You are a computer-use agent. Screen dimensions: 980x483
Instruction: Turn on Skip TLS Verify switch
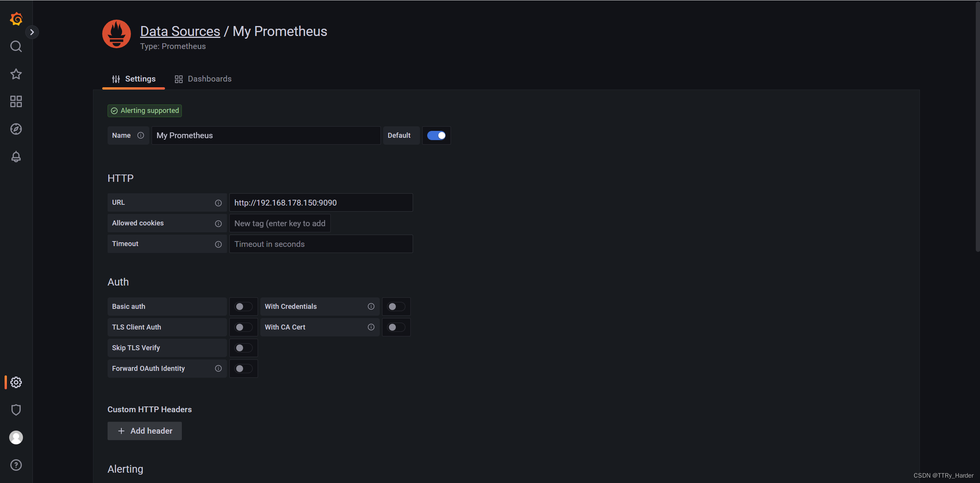(243, 348)
